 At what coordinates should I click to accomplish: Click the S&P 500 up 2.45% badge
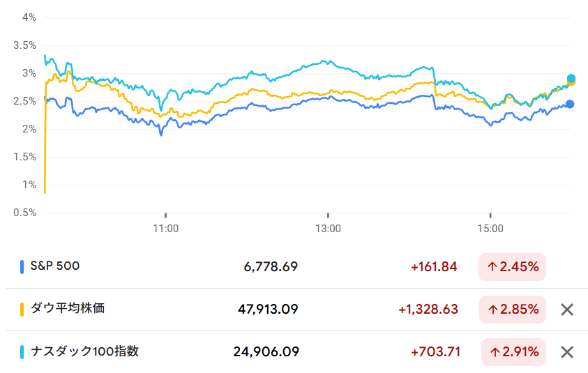click(512, 267)
